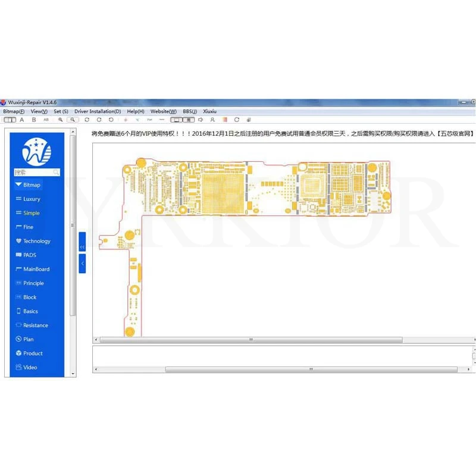Click the green pointer toolbar icon
476x476 pixels.
(137, 120)
